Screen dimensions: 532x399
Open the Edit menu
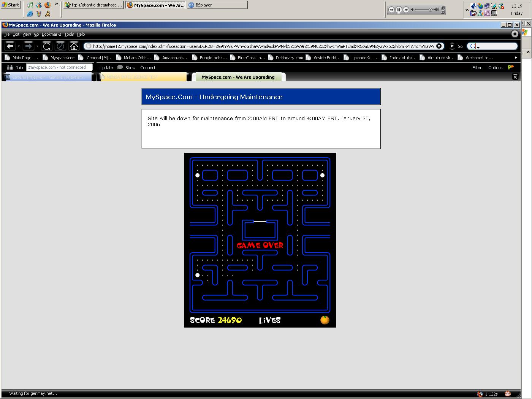pos(16,34)
